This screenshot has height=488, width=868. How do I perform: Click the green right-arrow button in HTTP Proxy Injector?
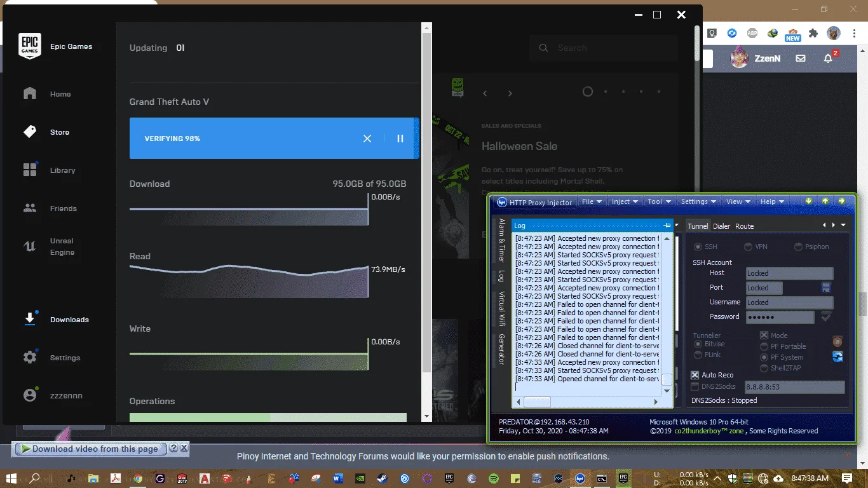[841, 201]
